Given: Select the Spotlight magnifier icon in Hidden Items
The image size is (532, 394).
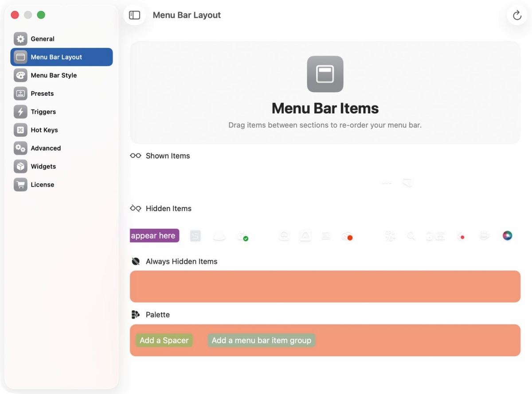Looking at the screenshot, I should click(411, 236).
